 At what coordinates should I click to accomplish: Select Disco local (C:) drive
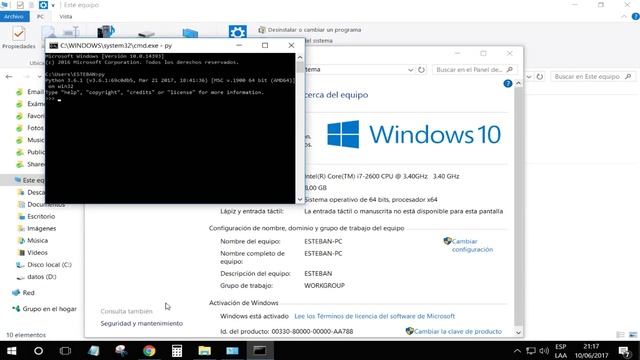tap(49, 264)
